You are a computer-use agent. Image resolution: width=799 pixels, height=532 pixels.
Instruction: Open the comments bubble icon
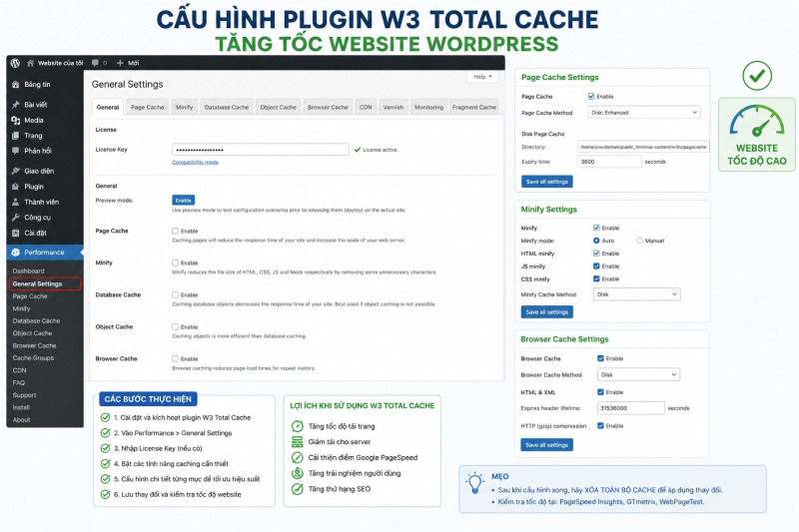click(x=95, y=63)
